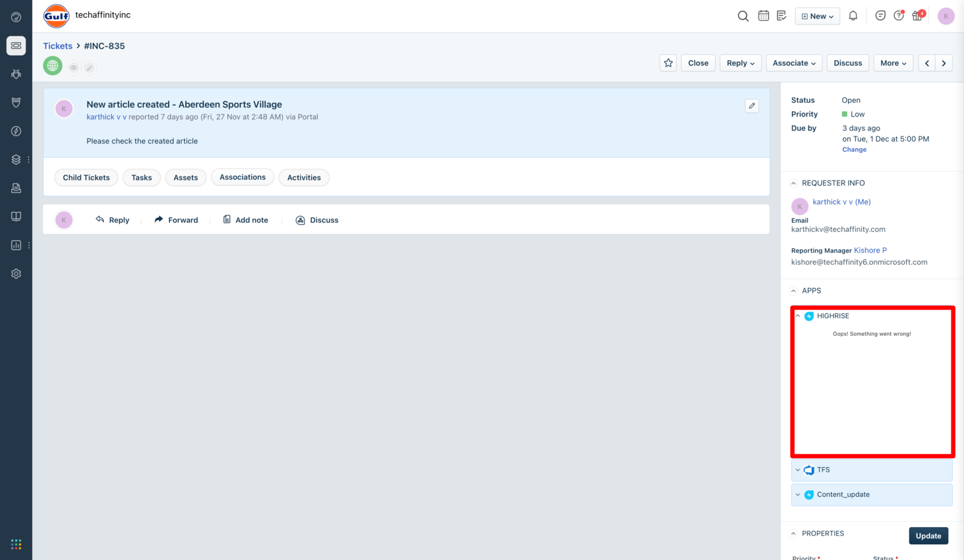
Task: Click the Change due date link
Action: [854, 150]
